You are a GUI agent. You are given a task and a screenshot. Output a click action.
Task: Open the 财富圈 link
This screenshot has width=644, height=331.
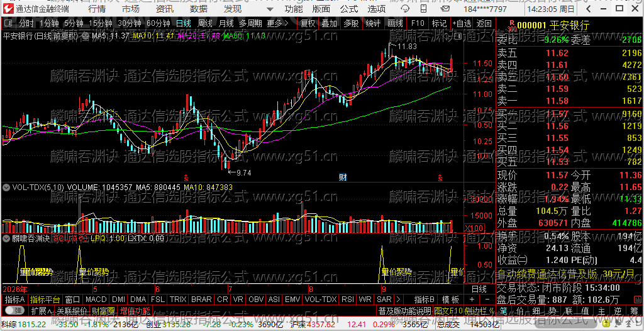point(103,310)
